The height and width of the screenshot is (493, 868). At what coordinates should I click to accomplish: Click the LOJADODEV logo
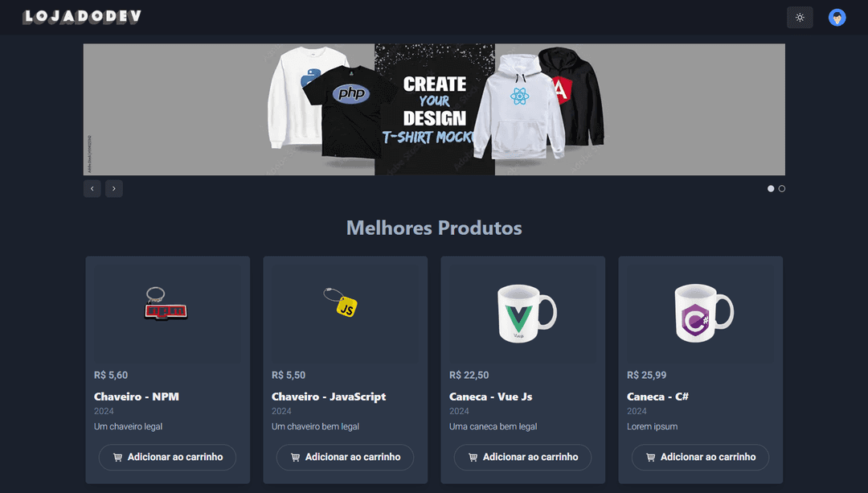(x=82, y=17)
